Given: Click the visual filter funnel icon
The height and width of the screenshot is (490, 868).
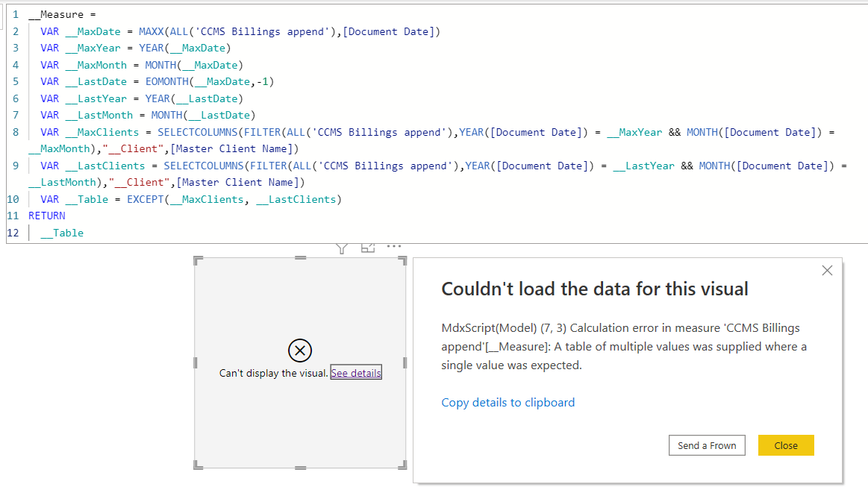Looking at the screenshot, I should point(342,248).
